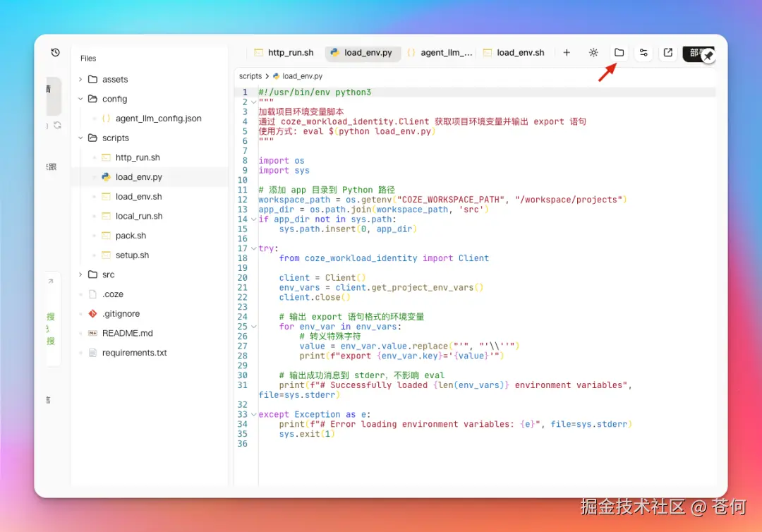Image resolution: width=762 pixels, height=532 pixels.
Task: Toggle the file explorer folder icon in toolbar
Action: (x=619, y=52)
